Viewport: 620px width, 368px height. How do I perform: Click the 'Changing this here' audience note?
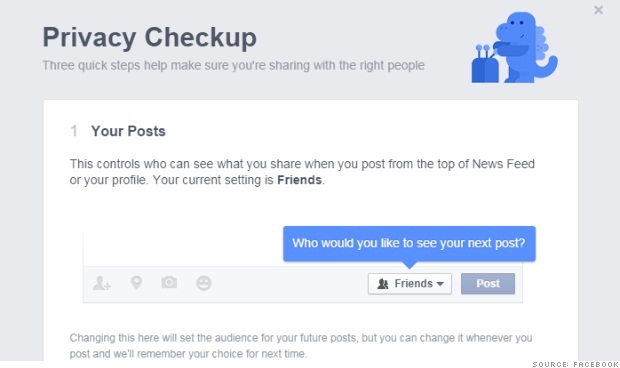[301, 346]
